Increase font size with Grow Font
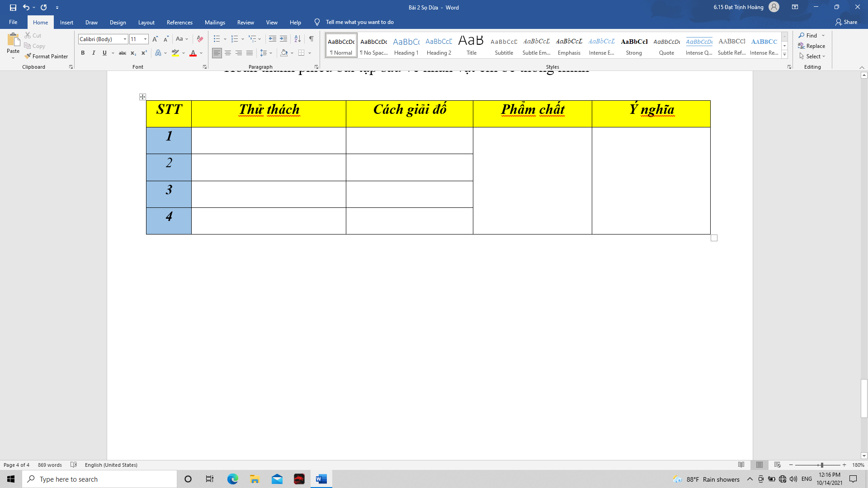Screen dimensions: 868x488 [x=155, y=39]
